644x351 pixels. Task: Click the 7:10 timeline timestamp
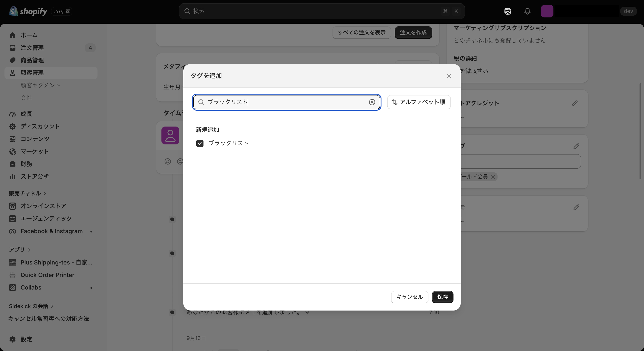tap(434, 312)
